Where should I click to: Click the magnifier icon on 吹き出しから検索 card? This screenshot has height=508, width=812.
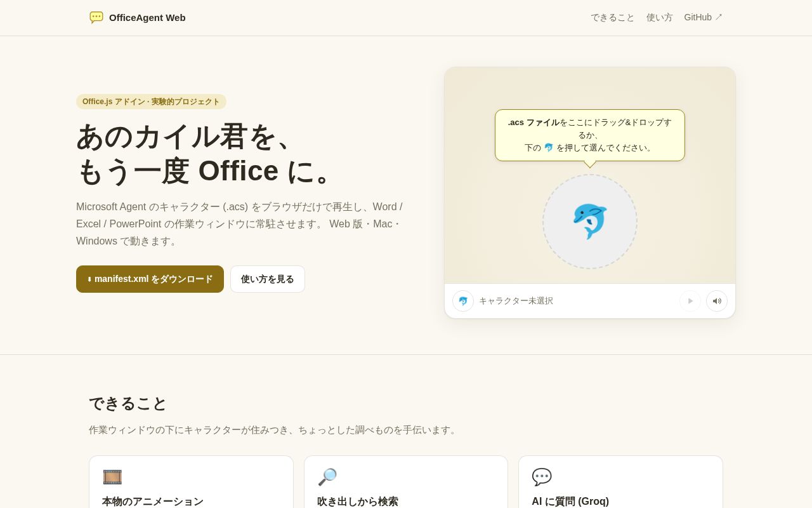point(327,477)
